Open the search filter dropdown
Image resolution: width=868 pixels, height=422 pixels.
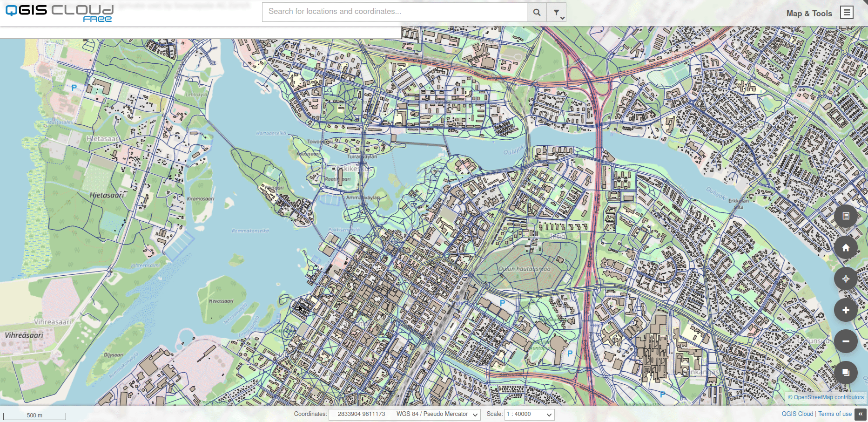[x=557, y=12]
